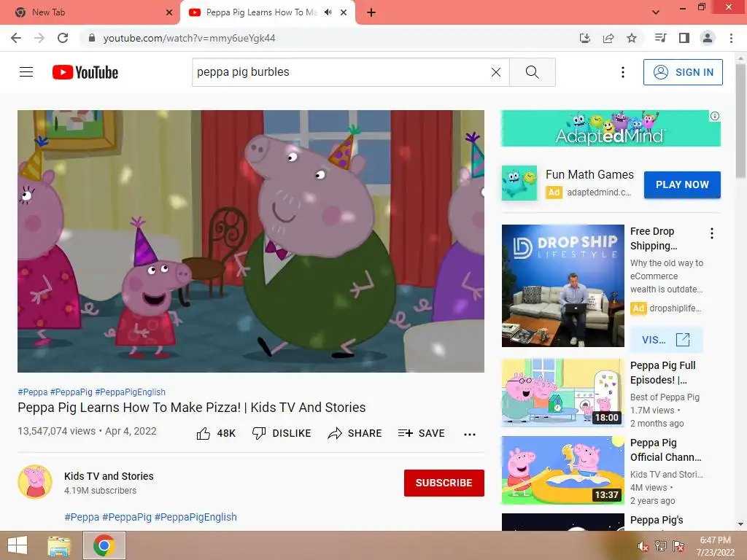Open File Explorer from the taskbar

59,545
